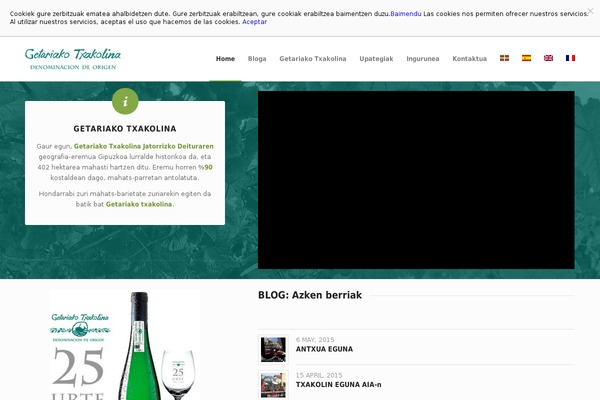Open the Home menu item
Screen dimensions: 600x400
(x=225, y=59)
